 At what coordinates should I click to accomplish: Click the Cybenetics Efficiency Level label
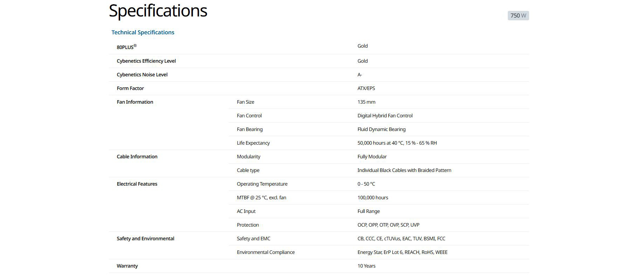click(x=146, y=61)
